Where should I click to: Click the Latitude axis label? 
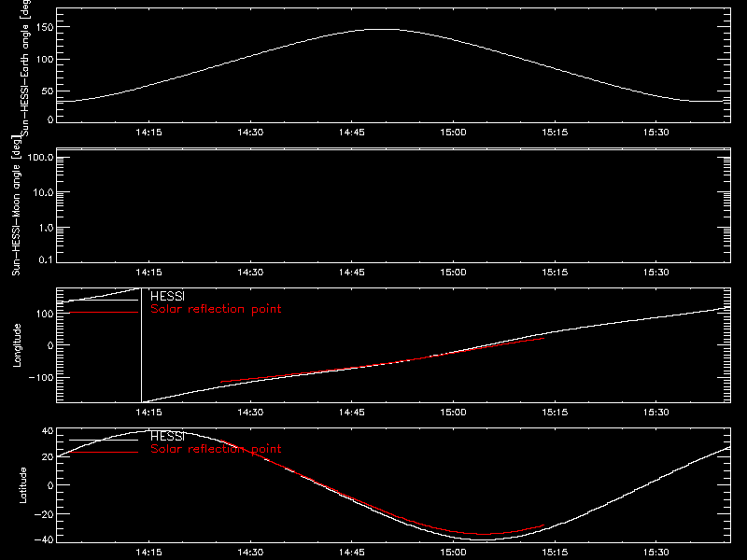(22, 485)
